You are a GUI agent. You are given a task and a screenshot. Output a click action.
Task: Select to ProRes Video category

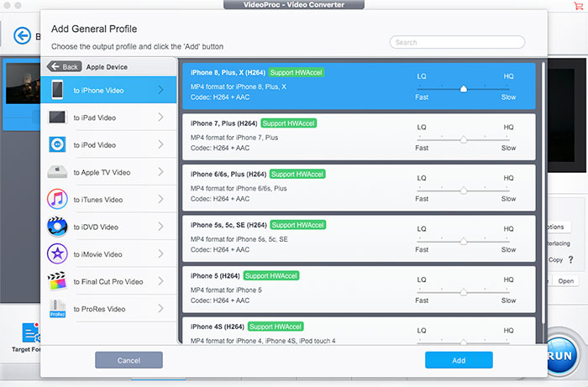[x=108, y=309]
